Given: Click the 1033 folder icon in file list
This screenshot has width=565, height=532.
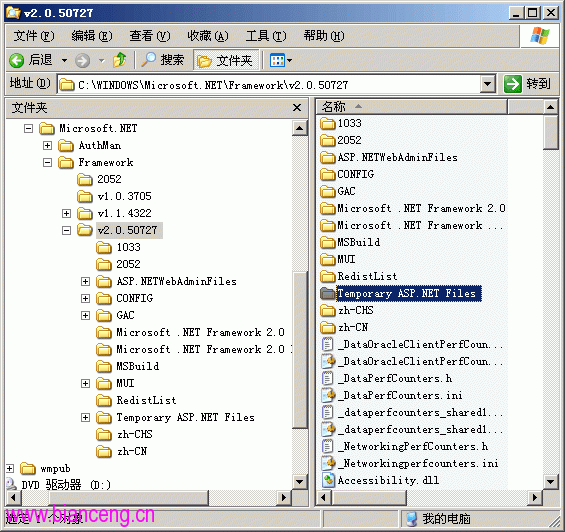Looking at the screenshot, I should [327, 123].
